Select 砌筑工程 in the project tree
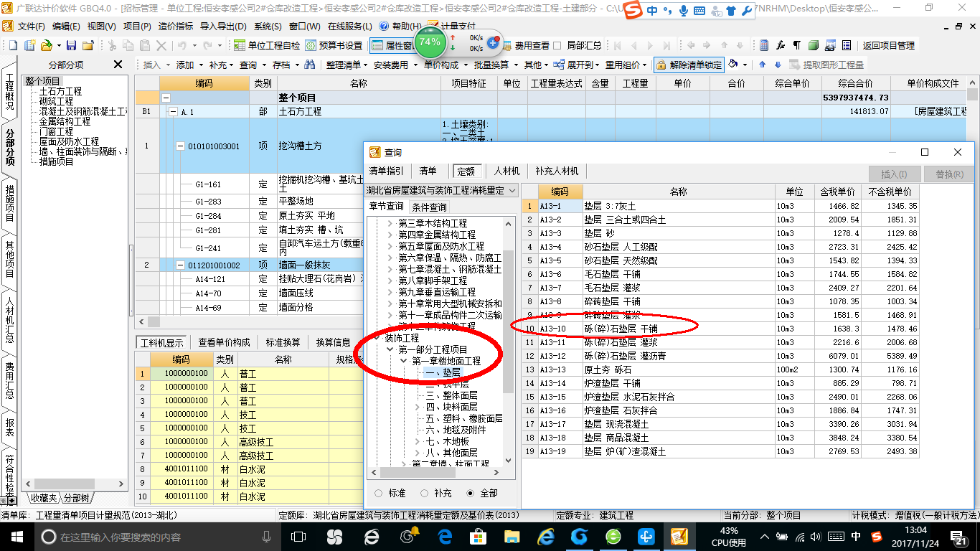Screen dimensions: 980x551 tap(56, 102)
